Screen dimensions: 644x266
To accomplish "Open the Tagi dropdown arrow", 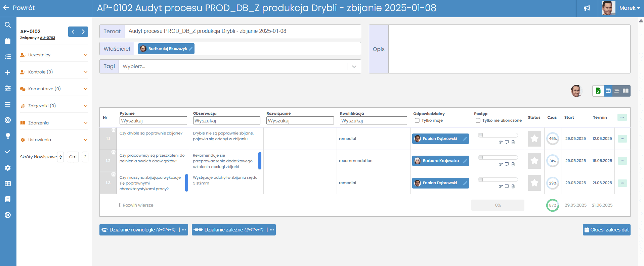I will tap(354, 66).
